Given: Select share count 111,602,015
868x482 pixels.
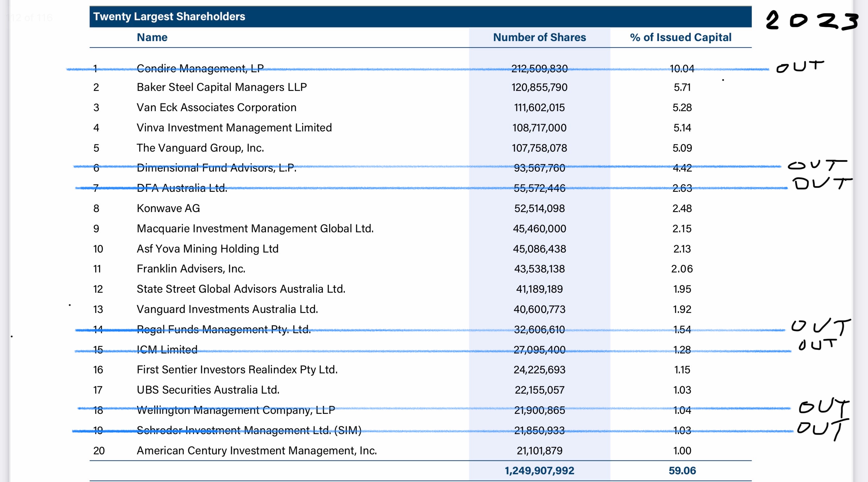Looking at the screenshot, I should click(x=539, y=107).
